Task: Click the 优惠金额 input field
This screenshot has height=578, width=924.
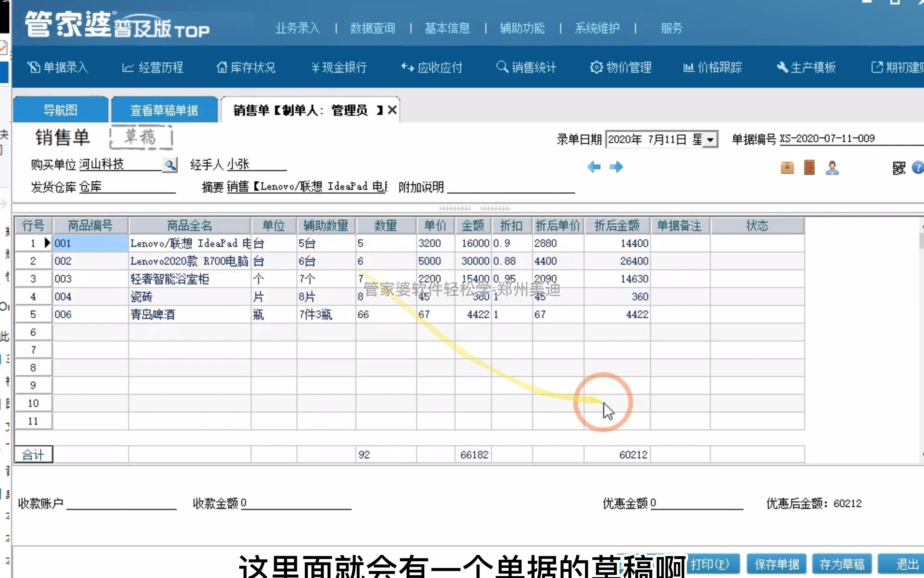Action: [696, 503]
